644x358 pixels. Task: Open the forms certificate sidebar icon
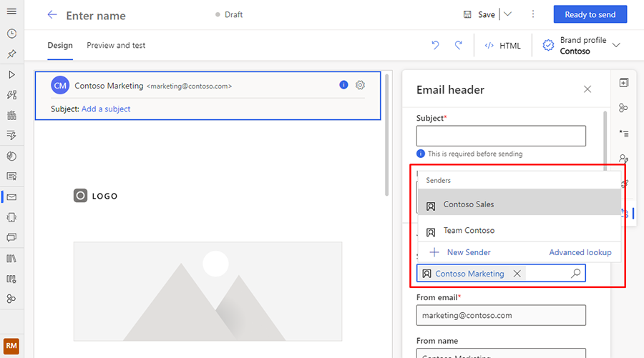point(11,176)
